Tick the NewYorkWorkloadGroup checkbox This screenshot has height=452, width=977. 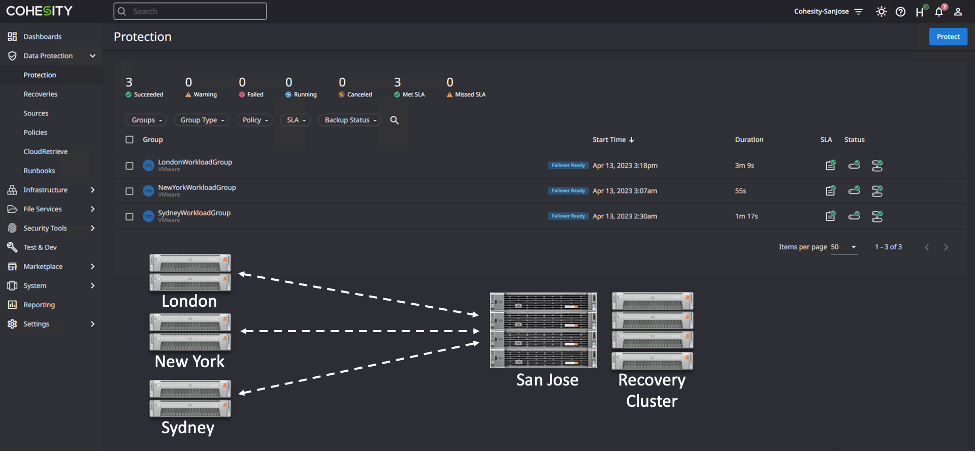[x=130, y=191]
